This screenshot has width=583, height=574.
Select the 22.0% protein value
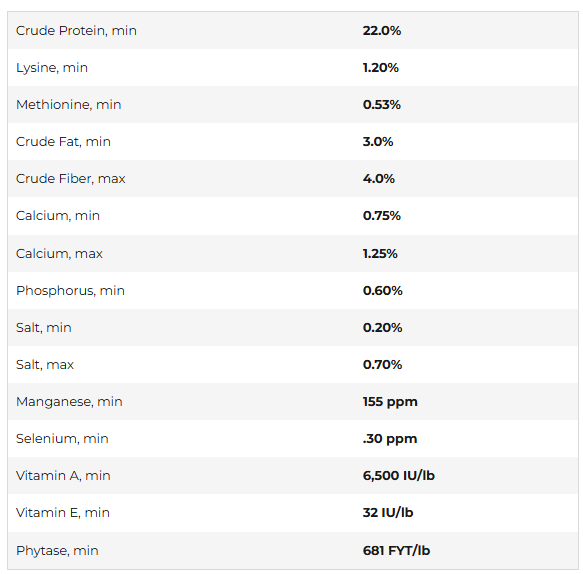click(382, 30)
